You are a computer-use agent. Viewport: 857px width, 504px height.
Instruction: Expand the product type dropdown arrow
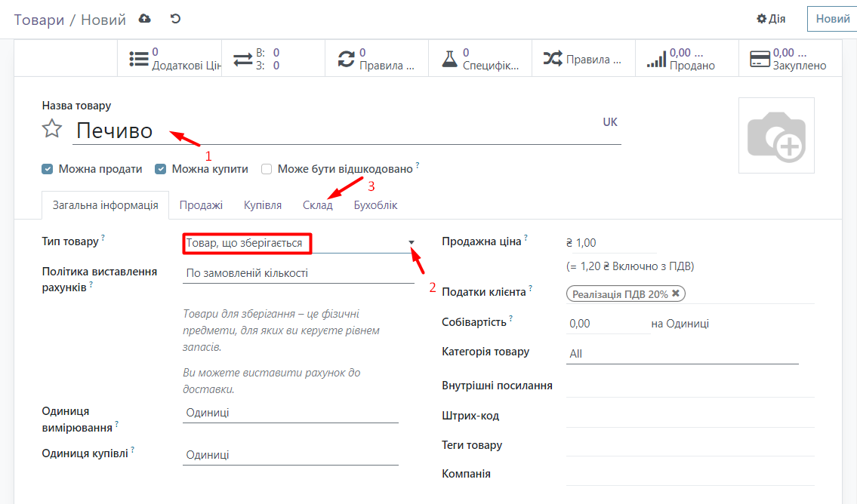[412, 242]
